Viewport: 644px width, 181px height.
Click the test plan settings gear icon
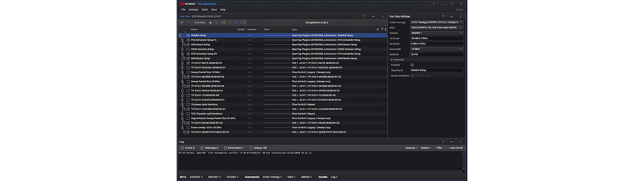point(244,23)
